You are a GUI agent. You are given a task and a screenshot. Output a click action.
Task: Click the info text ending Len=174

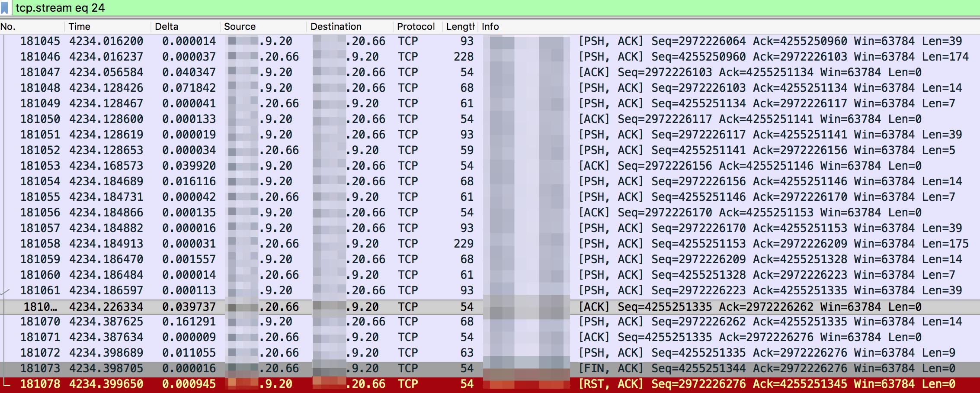(774, 57)
